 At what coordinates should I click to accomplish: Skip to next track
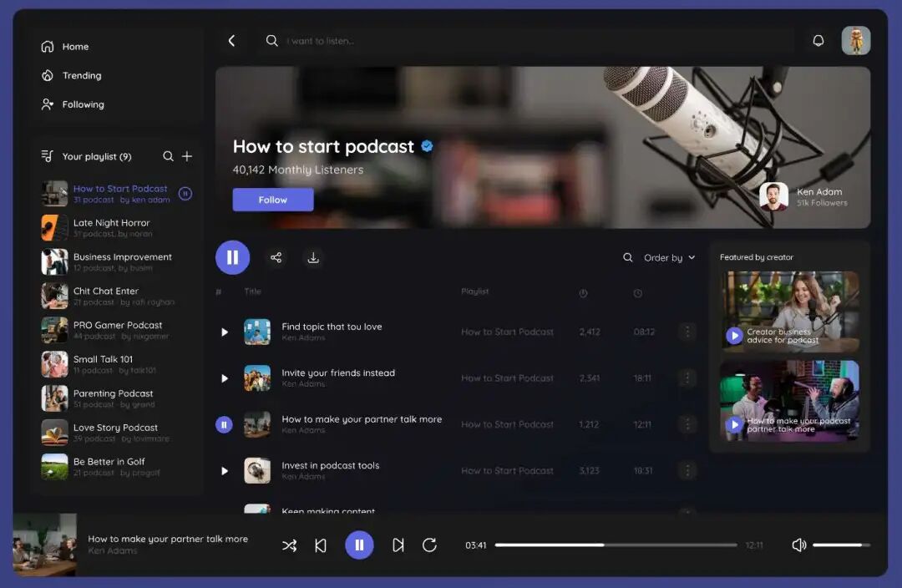(398, 545)
